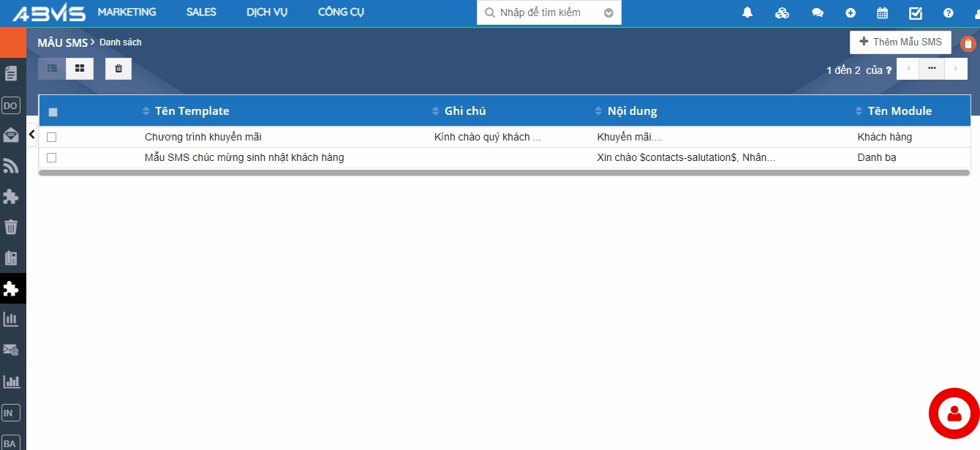Sort by the Tên Template column
This screenshot has height=450, width=980.
click(x=192, y=111)
